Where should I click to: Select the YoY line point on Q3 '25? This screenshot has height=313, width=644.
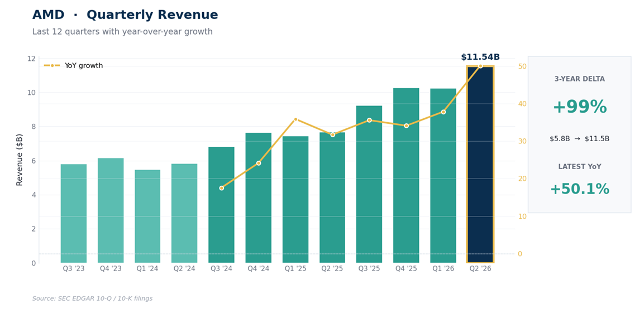(x=369, y=120)
